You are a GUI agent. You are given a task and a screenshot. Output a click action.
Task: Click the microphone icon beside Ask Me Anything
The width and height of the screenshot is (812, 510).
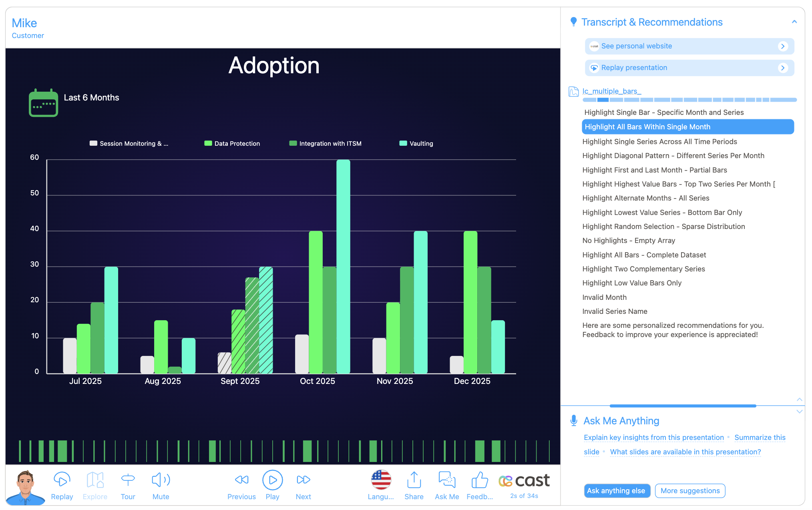click(574, 421)
